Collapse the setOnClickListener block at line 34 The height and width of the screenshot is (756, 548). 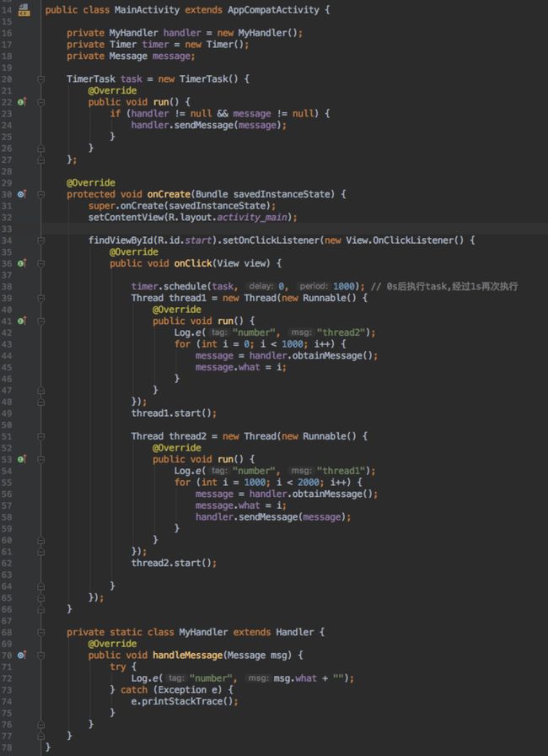41,240
